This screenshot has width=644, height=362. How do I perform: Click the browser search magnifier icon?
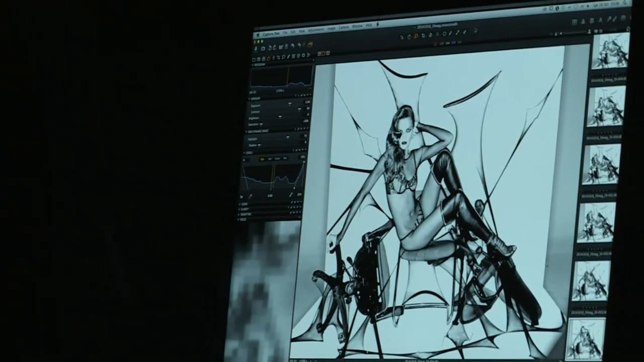pos(628,29)
